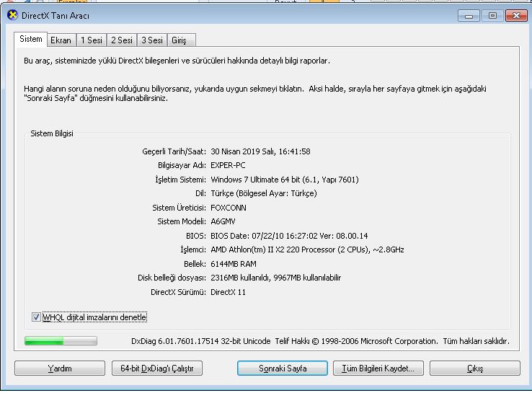This screenshot has width=532, height=393.
Task: Click the 'Geçerli Tarih/Saat:' label
Action: click(x=174, y=151)
